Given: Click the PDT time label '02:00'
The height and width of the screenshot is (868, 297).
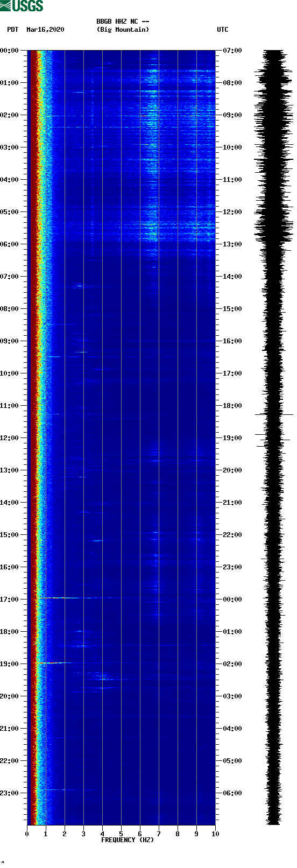Looking at the screenshot, I should point(10,115).
